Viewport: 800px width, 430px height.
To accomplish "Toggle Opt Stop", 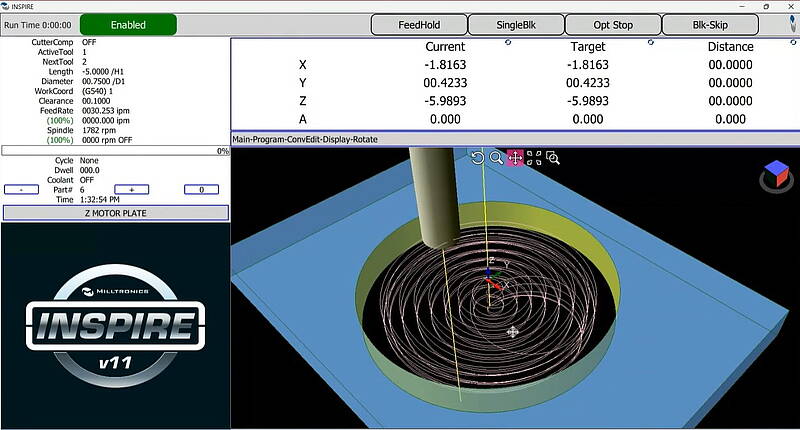I will pos(613,25).
